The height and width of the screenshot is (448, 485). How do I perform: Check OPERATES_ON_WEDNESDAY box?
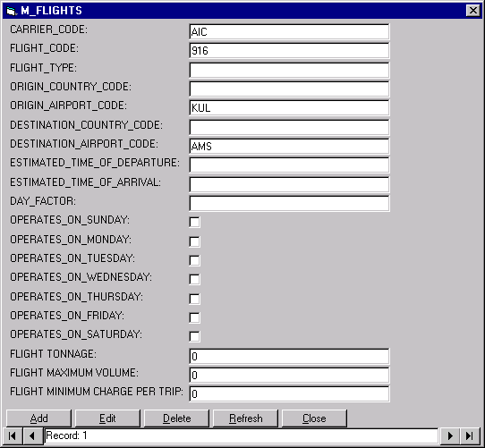tap(194, 280)
